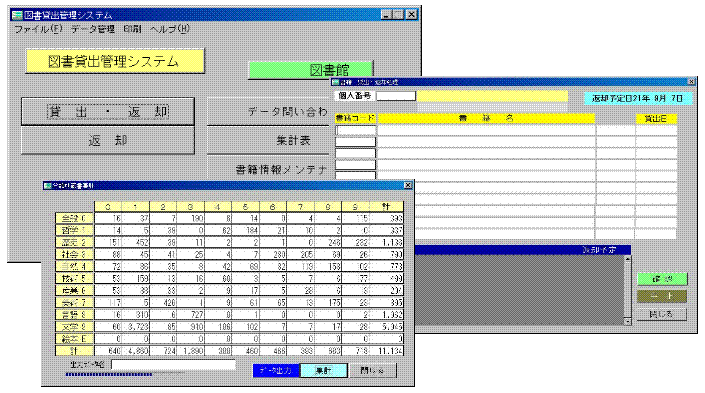Select the 哲学 1 row header

(x=75, y=231)
